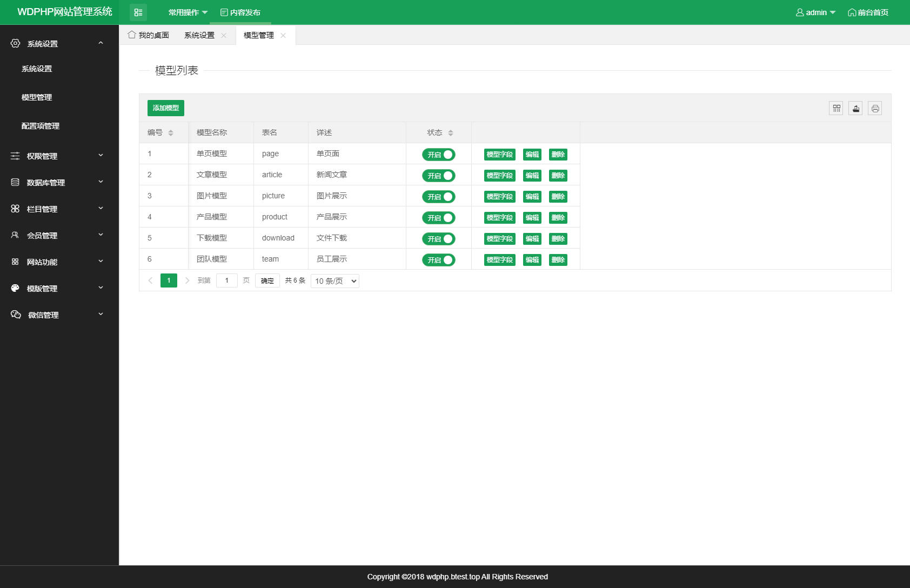Collapse the 系统设置 sidebar group chevron

pyautogui.click(x=101, y=43)
